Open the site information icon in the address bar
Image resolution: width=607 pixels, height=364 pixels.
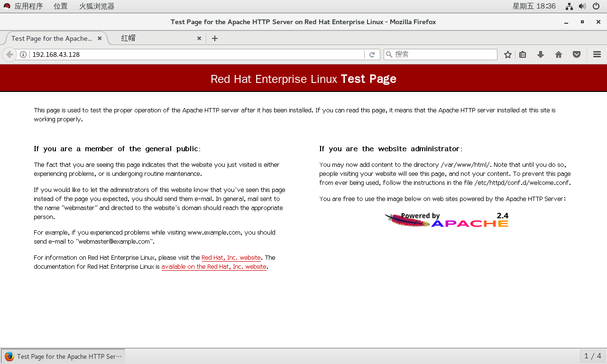pos(23,55)
